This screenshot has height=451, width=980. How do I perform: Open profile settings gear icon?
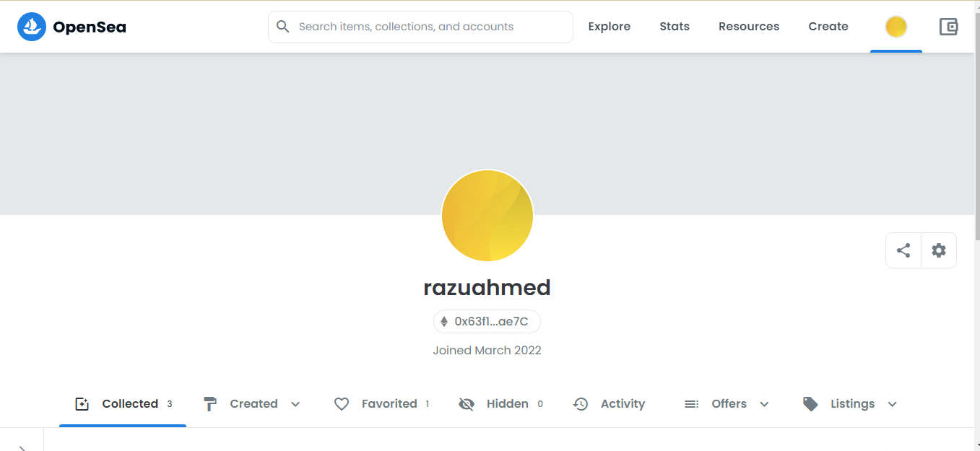(939, 250)
